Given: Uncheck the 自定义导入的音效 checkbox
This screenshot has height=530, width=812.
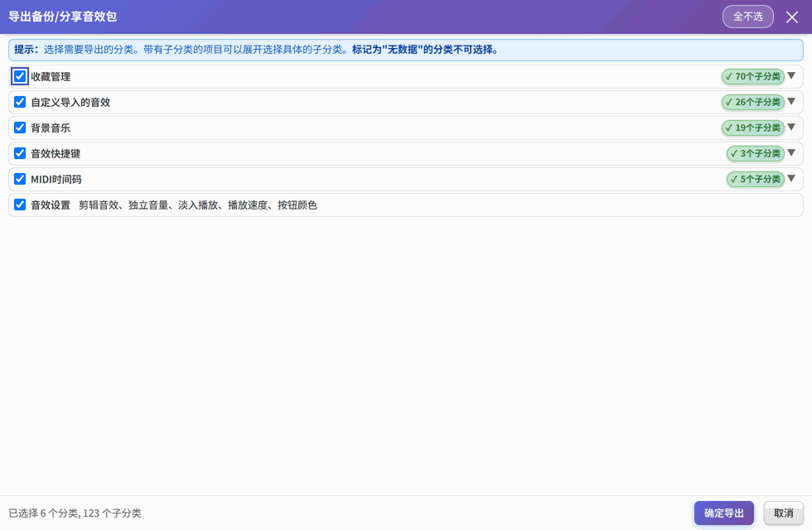Looking at the screenshot, I should click(x=20, y=102).
